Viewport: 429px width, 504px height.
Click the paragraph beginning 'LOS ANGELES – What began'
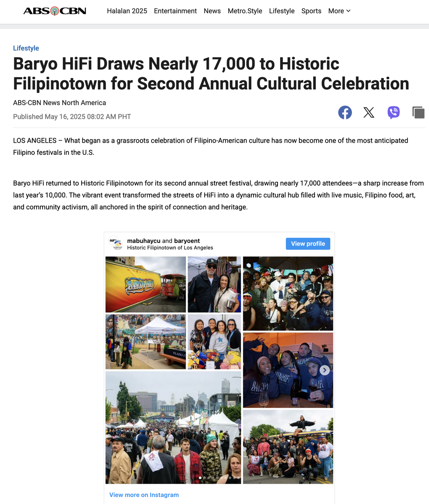[x=211, y=147]
